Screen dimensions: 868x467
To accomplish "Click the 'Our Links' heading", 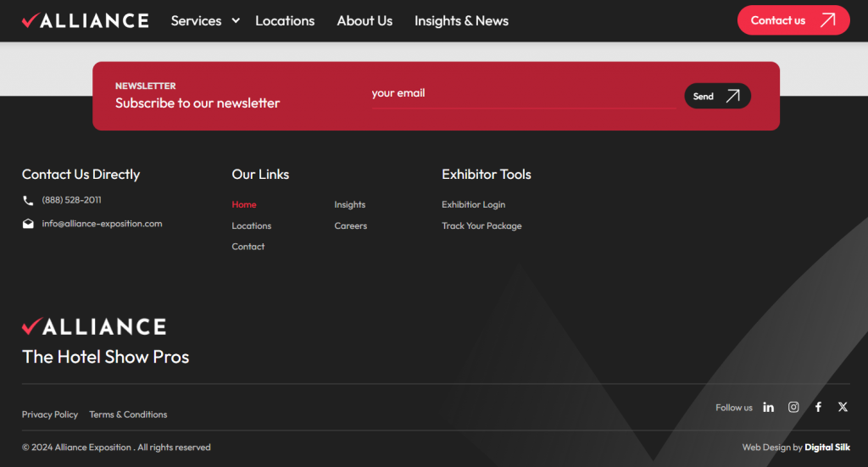I will point(260,175).
